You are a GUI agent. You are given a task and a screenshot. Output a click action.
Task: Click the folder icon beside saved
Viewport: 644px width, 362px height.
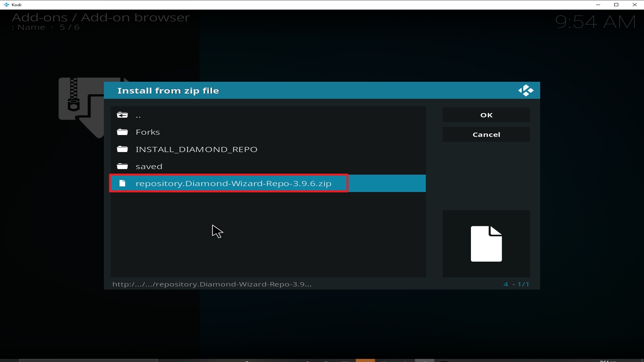[122, 166]
